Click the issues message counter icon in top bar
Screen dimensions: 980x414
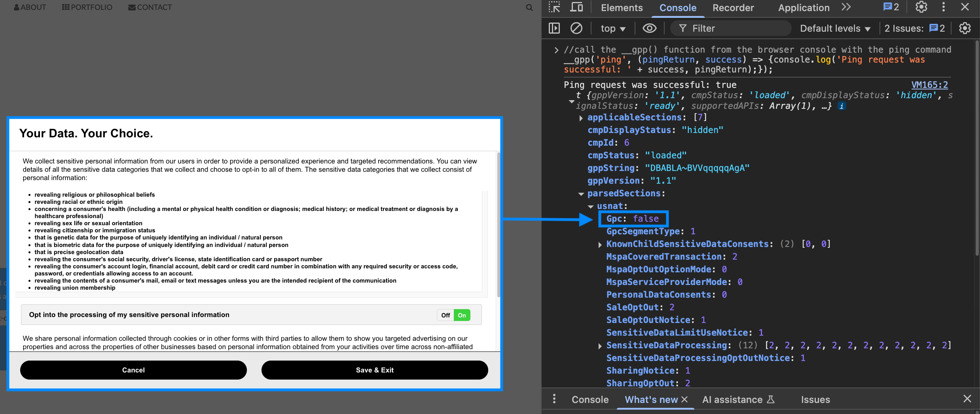pyautogui.click(x=891, y=7)
